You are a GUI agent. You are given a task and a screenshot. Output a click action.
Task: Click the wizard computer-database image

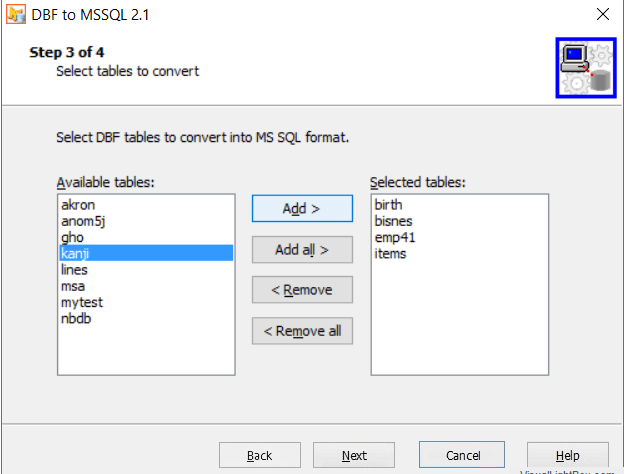pos(586,68)
